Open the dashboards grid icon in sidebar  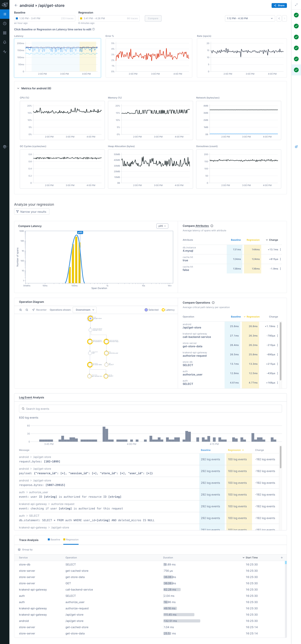click(4, 33)
